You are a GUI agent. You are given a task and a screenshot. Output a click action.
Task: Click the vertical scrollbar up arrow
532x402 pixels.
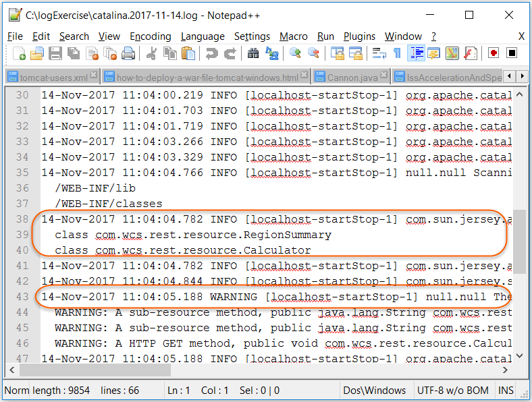[x=519, y=94]
